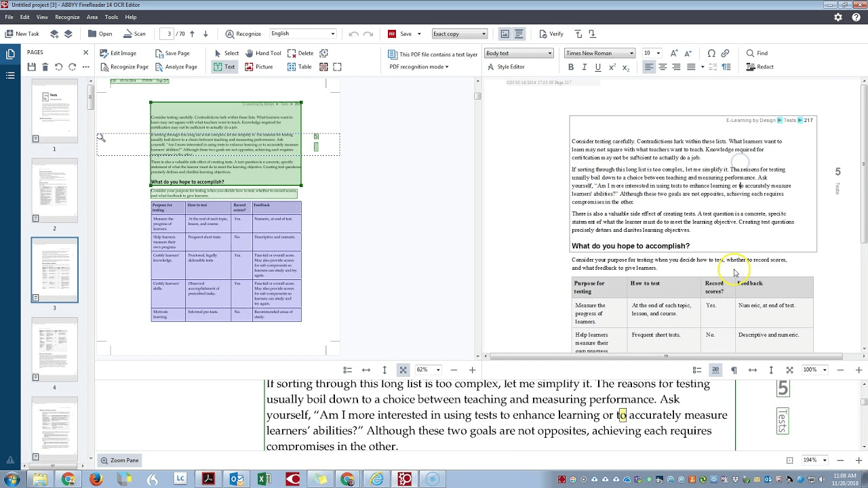Open the Style Editor

tap(505, 67)
